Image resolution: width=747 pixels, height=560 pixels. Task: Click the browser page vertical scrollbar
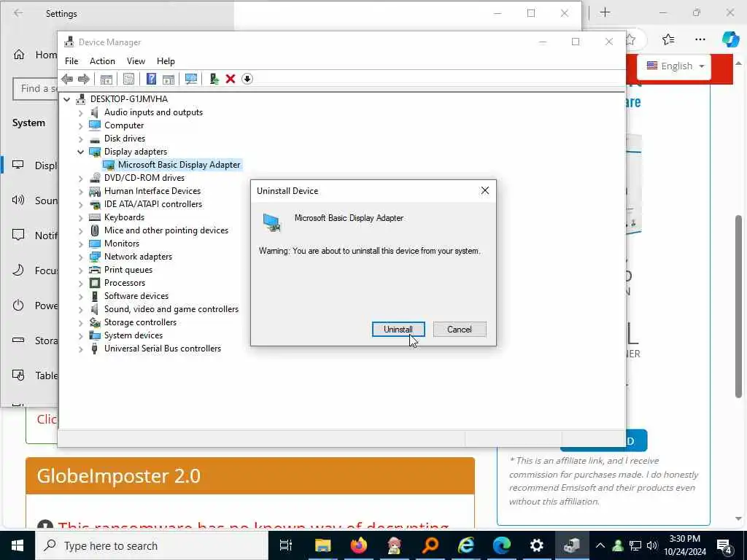(x=738, y=306)
